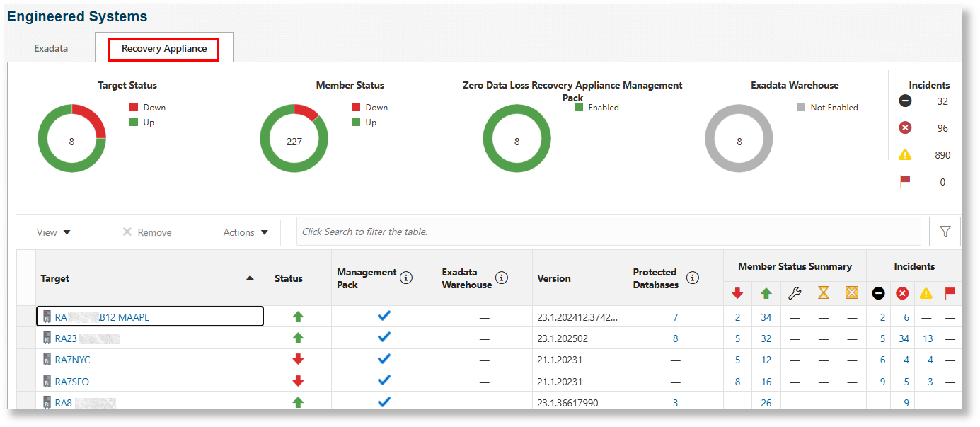The image size is (980, 427).
Task: Switch to the Exadata tab
Action: (x=51, y=49)
